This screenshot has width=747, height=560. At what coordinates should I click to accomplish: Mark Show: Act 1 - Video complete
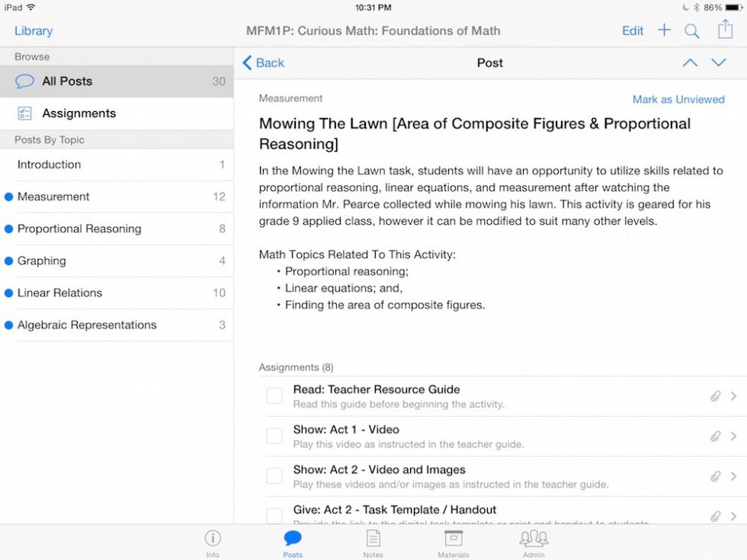[x=274, y=436]
